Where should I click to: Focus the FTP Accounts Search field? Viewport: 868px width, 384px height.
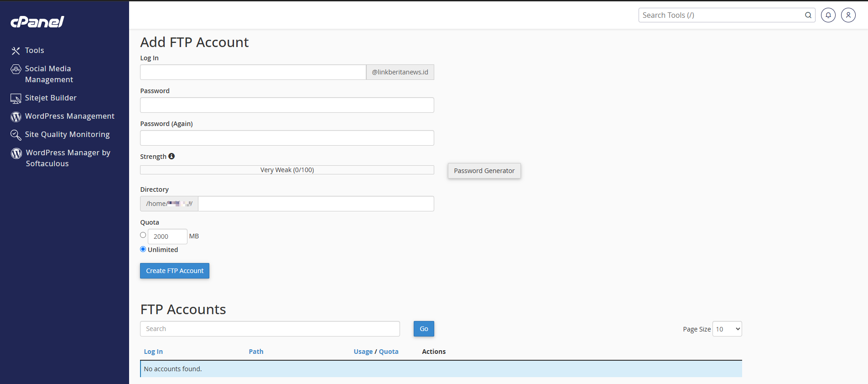point(270,329)
